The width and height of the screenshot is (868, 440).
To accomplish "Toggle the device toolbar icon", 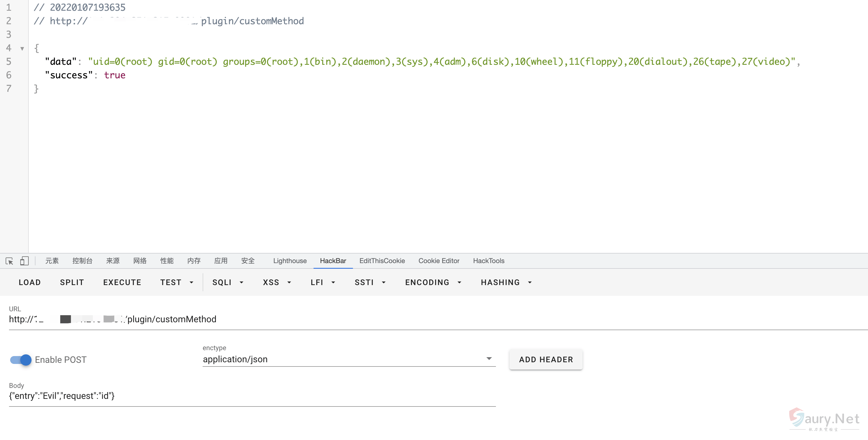I will tap(24, 261).
